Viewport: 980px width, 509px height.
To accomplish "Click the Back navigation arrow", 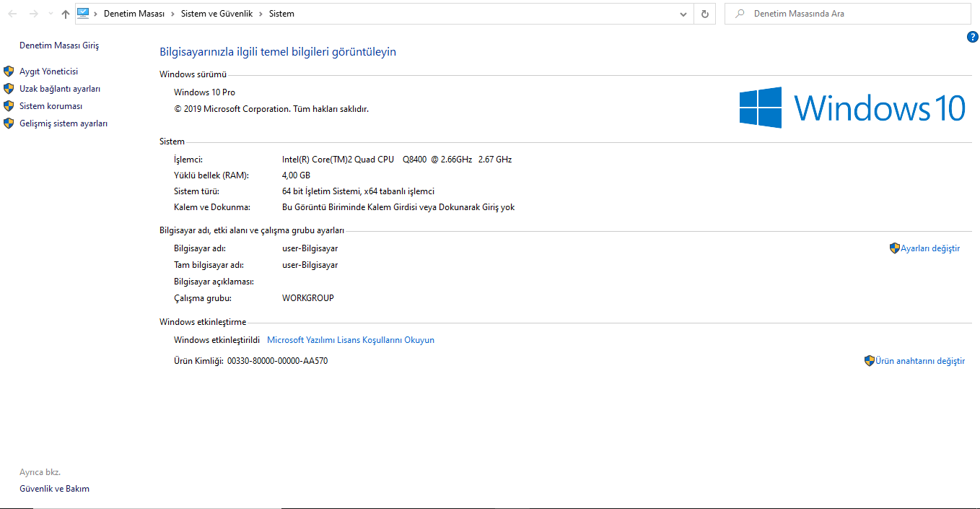I will pyautogui.click(x=12, y=14).
